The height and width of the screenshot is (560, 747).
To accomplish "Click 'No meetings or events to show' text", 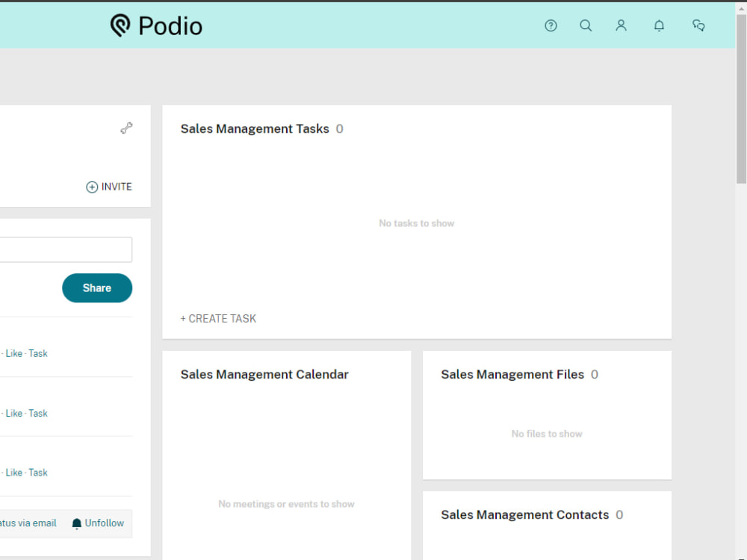I will tap(286, 504).
